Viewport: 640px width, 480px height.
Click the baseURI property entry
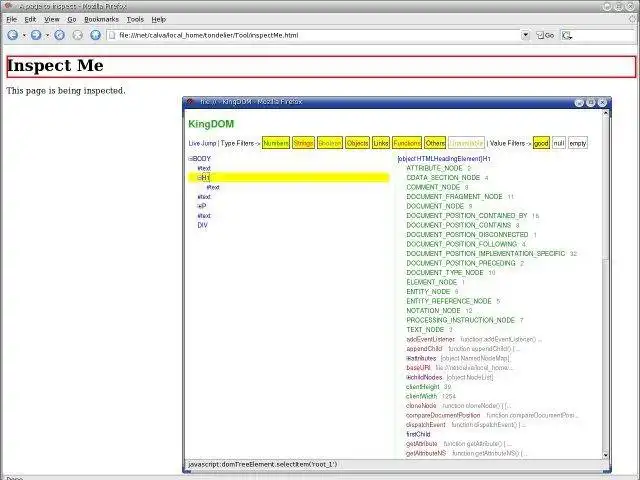click(x=418, y=368)
